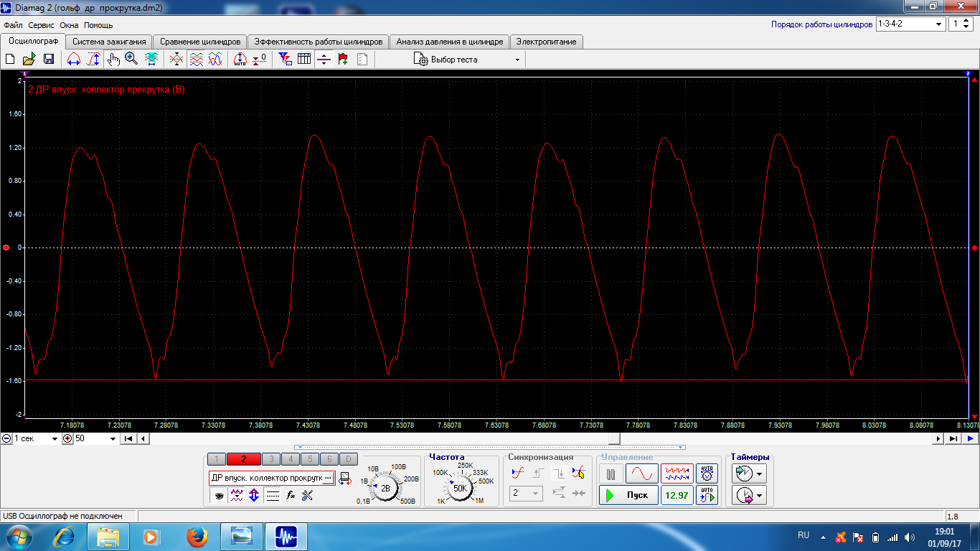Click the overlapping sine waves icon
980x551 pixels.
pyautogui.click(x=215, y=60)
